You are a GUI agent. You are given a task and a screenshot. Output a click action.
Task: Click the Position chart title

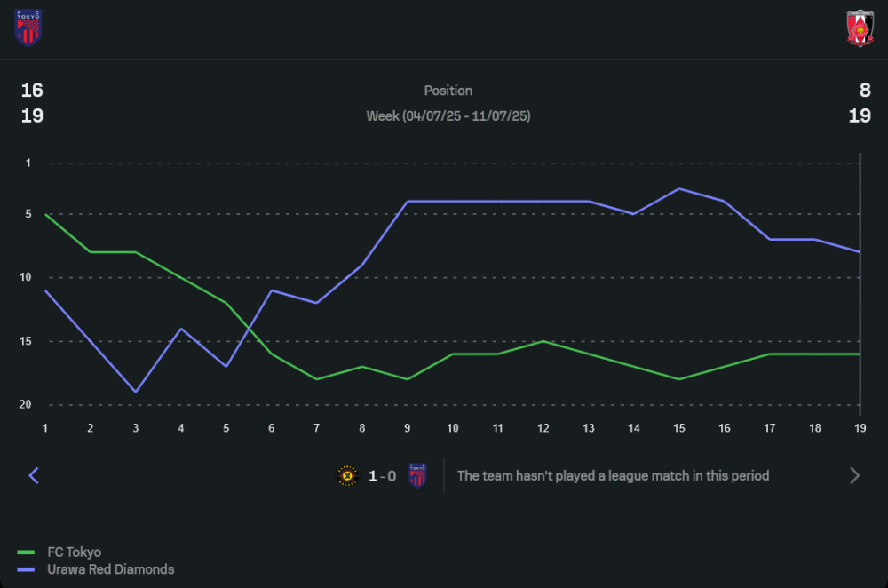448,91
